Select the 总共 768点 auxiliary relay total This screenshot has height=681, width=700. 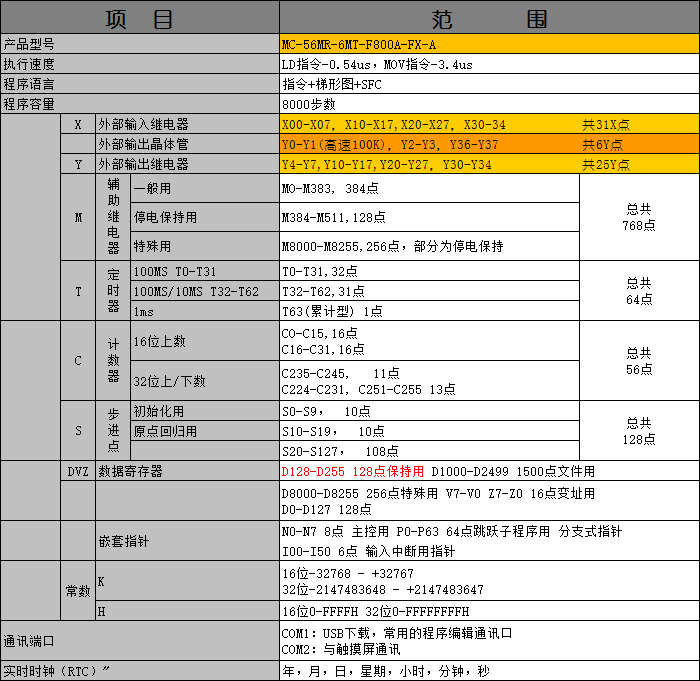[639, 217]
